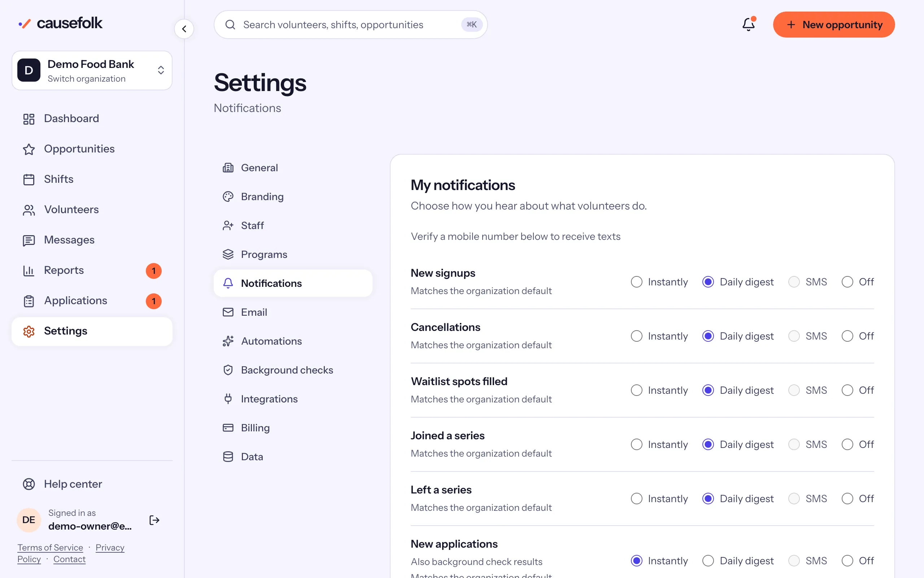Turn Off New signups notifications
This screenshot has height=578, width=924.
coord(847,282)
